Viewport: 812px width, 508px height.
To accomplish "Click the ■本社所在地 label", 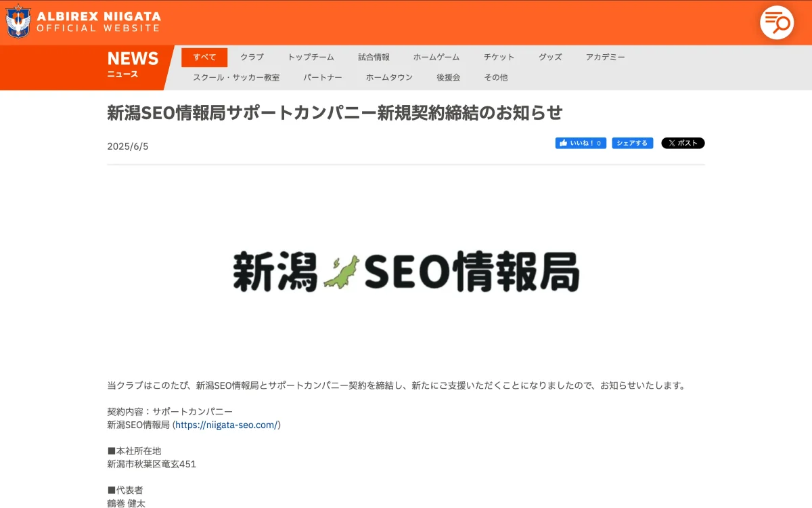I will pyautogui.click(x=134, y=451).
